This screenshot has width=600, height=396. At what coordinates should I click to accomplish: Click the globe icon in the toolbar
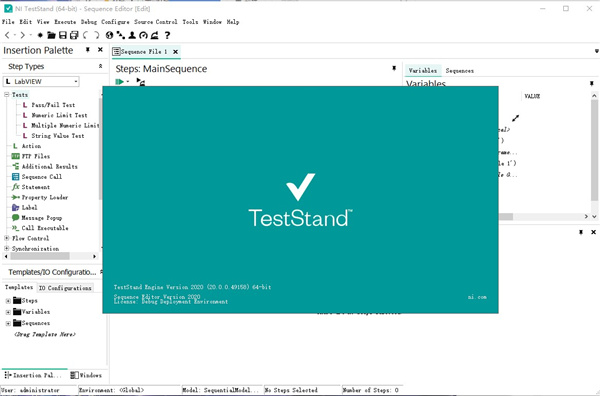click(109, 35)
